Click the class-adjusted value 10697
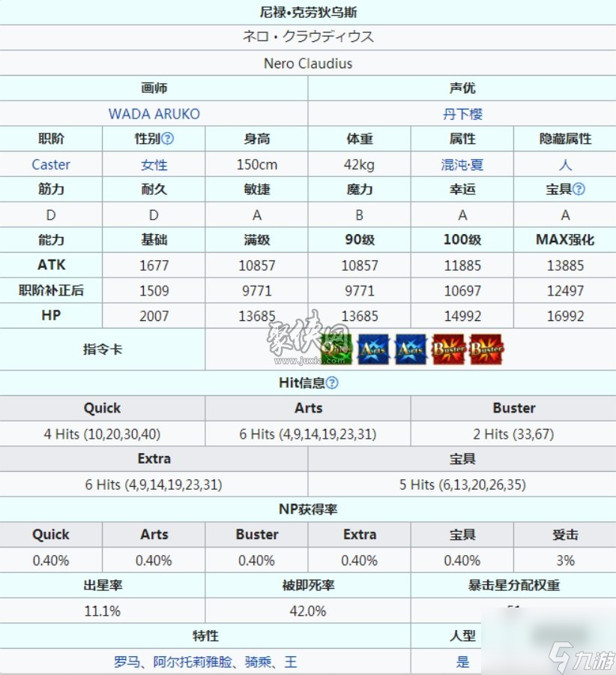This screenshot has width=616, height=675. click(462, 291)
